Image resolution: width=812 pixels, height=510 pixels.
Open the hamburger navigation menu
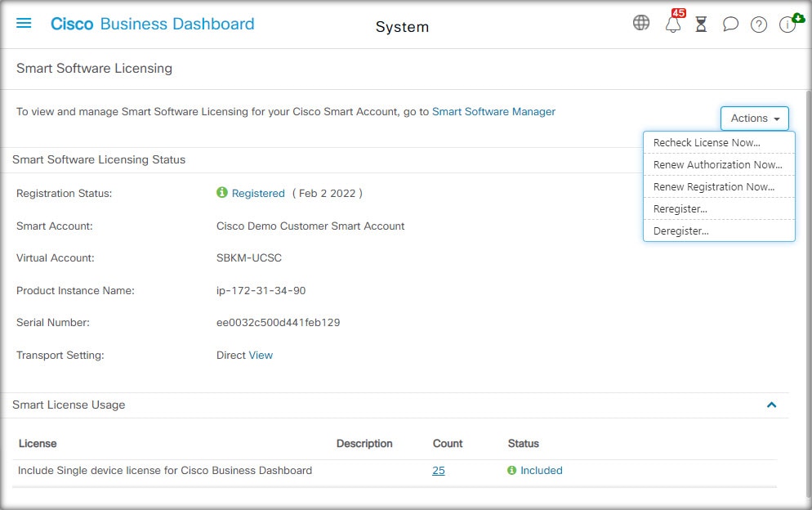click(x=23, y=23)
